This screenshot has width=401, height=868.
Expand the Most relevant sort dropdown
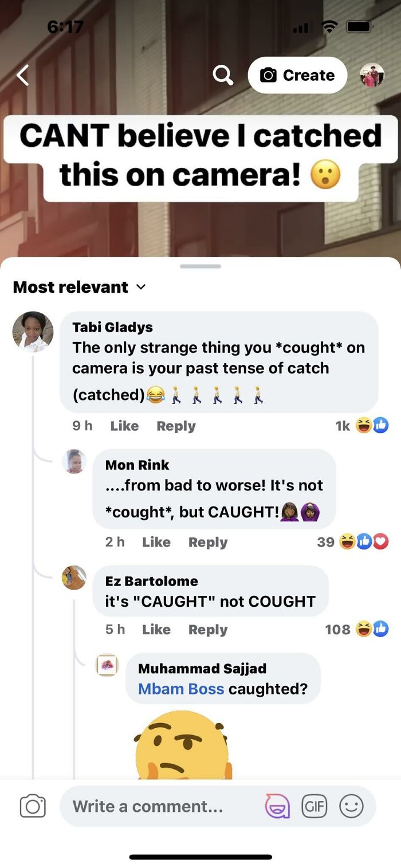coord(80,287)
